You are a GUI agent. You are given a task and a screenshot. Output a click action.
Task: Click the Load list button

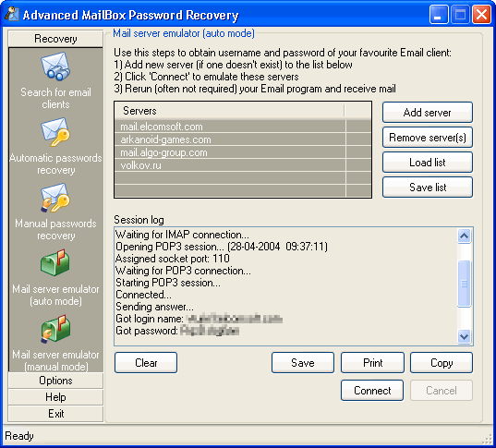428,163
